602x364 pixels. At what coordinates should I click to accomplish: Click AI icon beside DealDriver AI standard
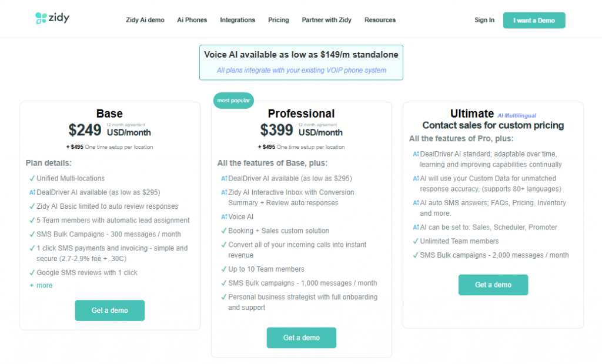click(x=415, y=154)
